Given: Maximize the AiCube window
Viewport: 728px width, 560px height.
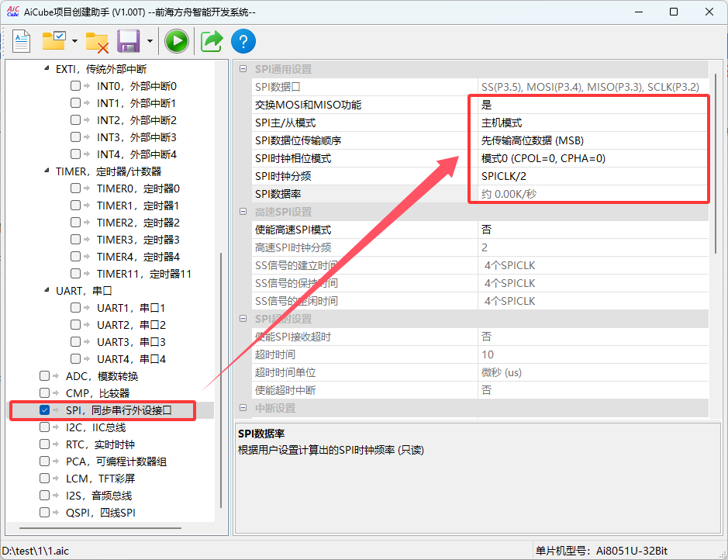Looking at the screenshot, I should [x=674, y=12].
